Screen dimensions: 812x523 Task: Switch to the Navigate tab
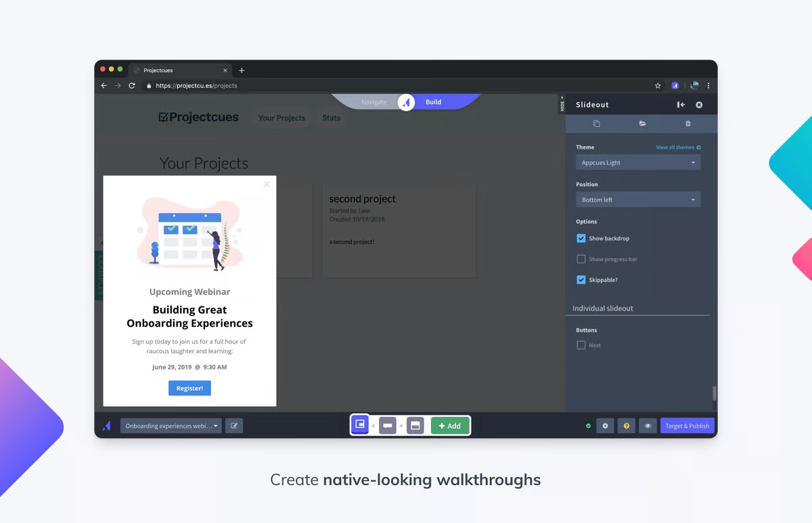tap(374, 101)
